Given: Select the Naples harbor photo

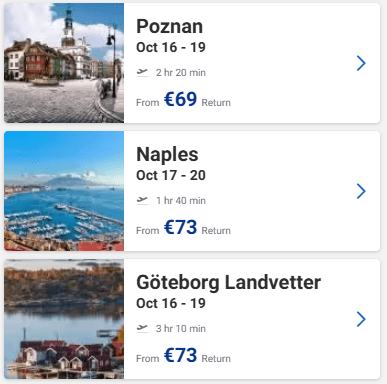Looking at the screenshot, I should click(64, 191).
